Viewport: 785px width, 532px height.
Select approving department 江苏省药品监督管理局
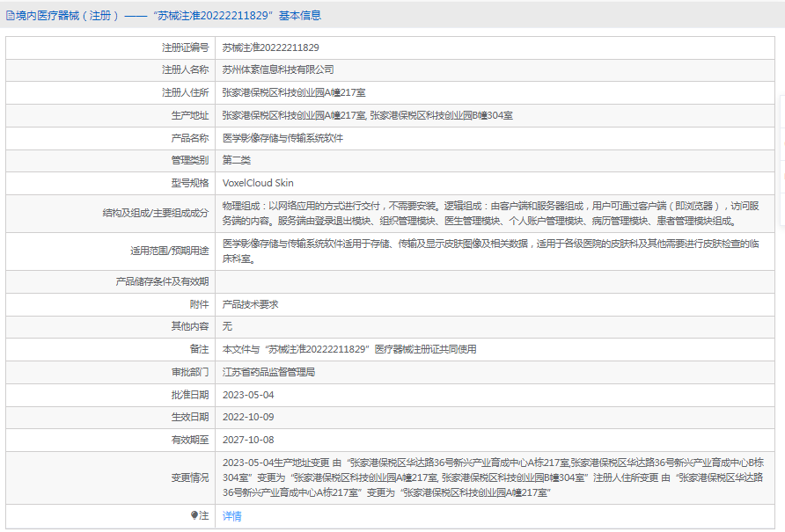pos(268,372)
